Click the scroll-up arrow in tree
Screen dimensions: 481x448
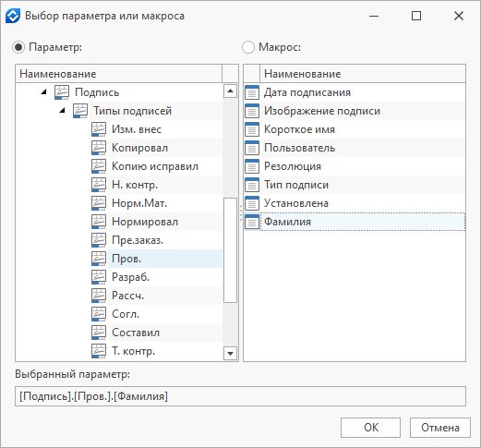[230, 91]
